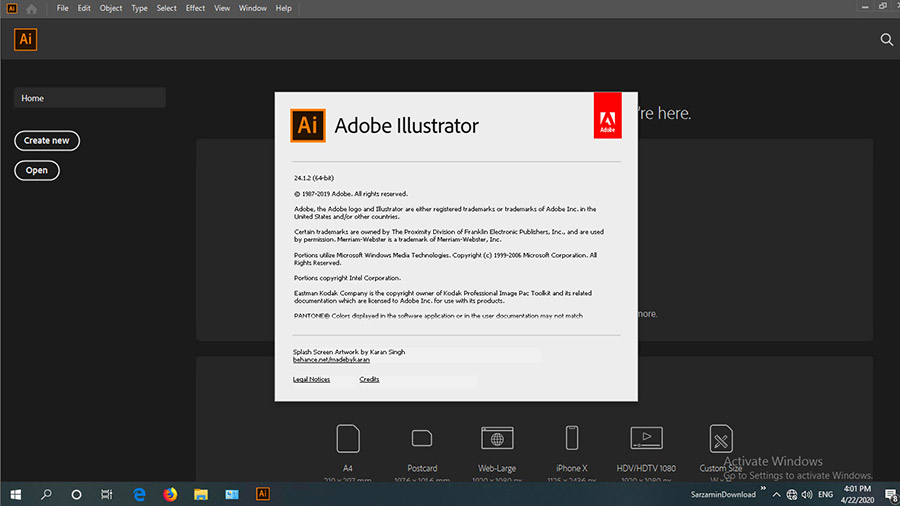
Task: Click the SarzaminDownload taskbar toolbar label
Action: point(723,495)
